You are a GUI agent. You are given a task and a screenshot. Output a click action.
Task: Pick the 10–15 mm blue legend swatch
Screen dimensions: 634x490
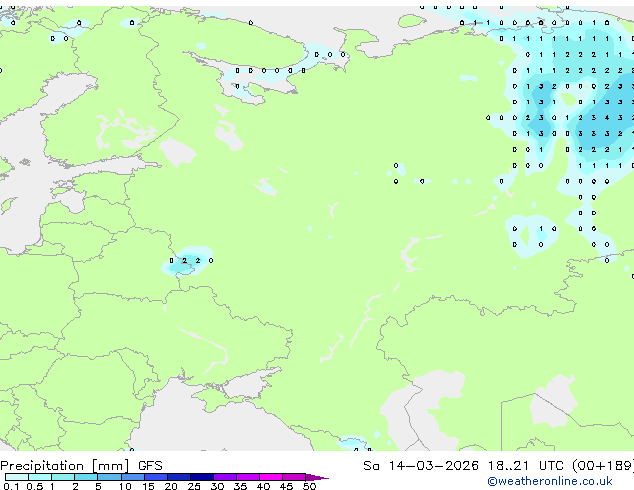click(x=132, y=477)
